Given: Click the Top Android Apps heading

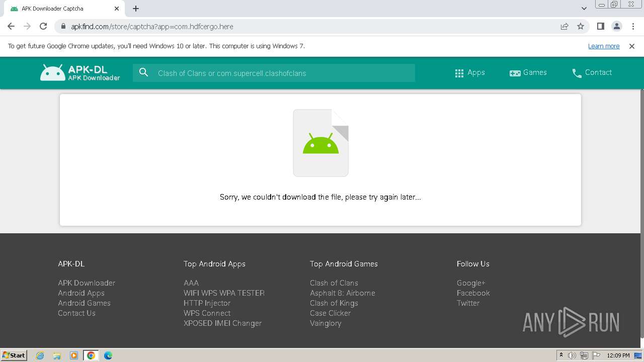Looking at the screenshot, I should (x=214, y=264).
